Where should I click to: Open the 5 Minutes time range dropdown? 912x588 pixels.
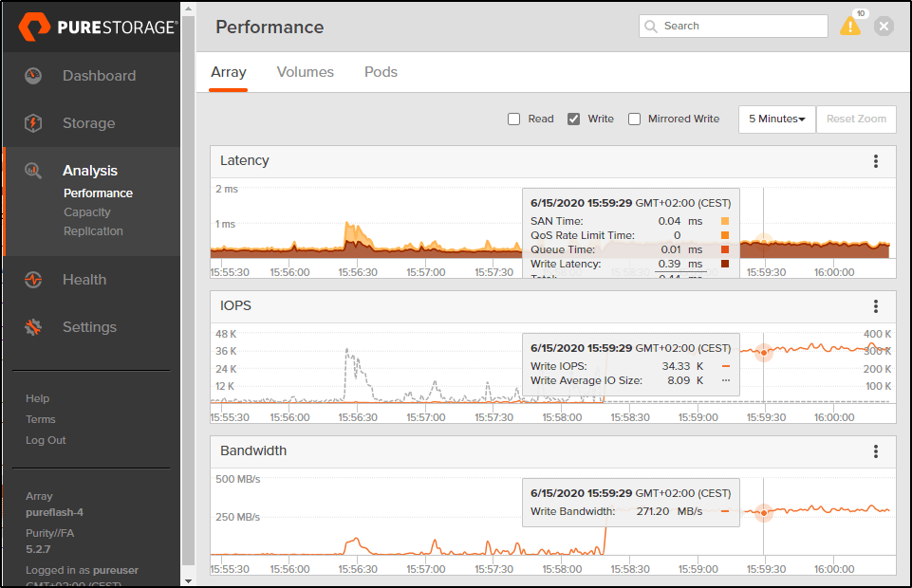click(x=776, y=119)
